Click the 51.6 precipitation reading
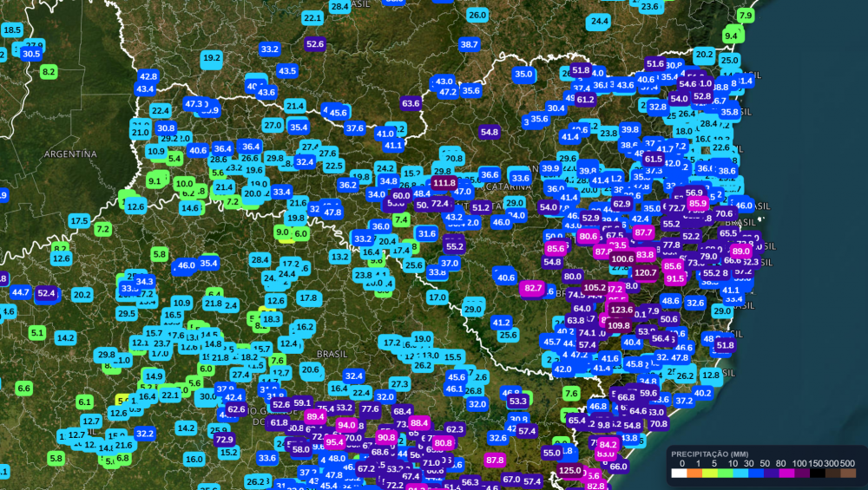The image size is (868, 490). pos(654,63)
